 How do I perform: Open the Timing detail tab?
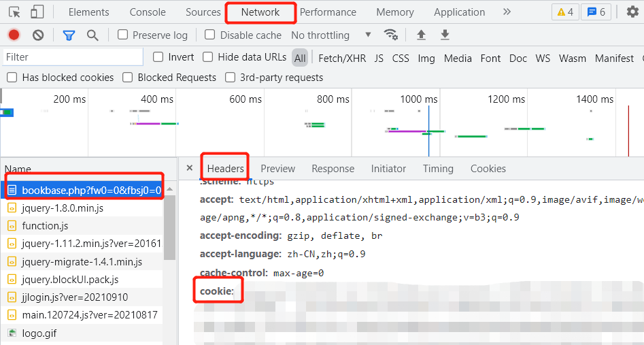(x=438, y=169)
